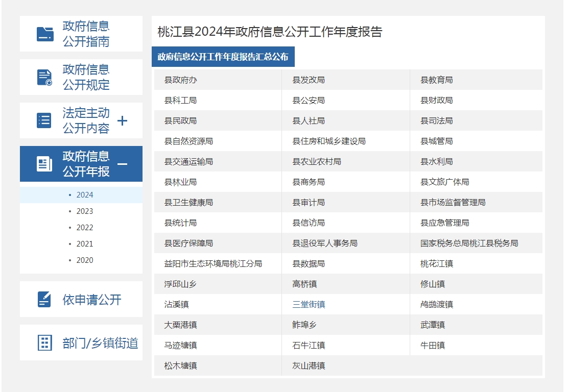Click the document icon beside 政府信息公开规定
Image resolution: width=567 pixels, height=392 pixels.
(45, 77)
